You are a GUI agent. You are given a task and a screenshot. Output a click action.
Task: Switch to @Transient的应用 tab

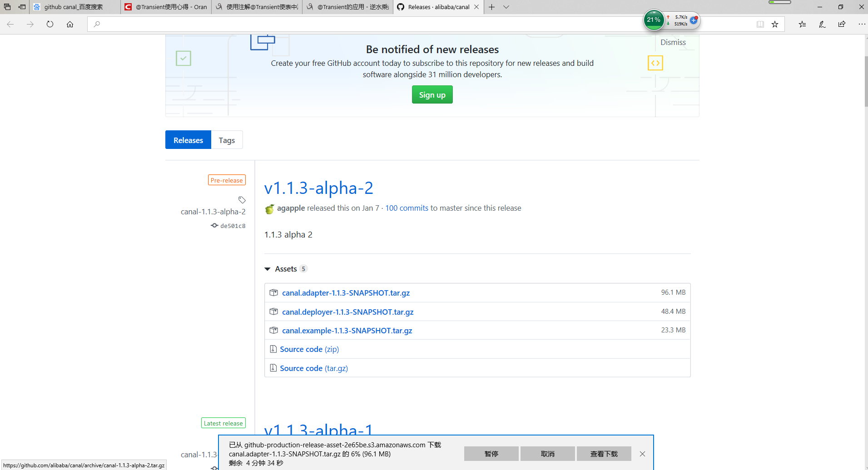347,7
